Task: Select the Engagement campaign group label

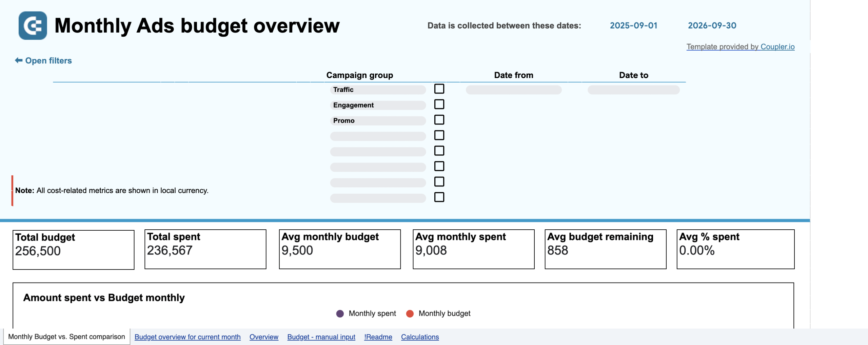Action: 378,105
